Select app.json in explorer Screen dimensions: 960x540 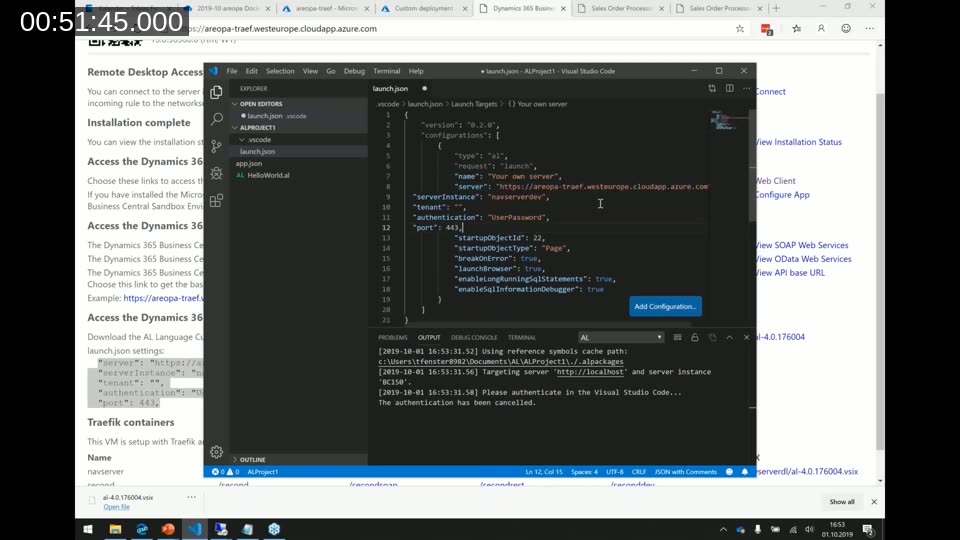click(x=249, y=163)
